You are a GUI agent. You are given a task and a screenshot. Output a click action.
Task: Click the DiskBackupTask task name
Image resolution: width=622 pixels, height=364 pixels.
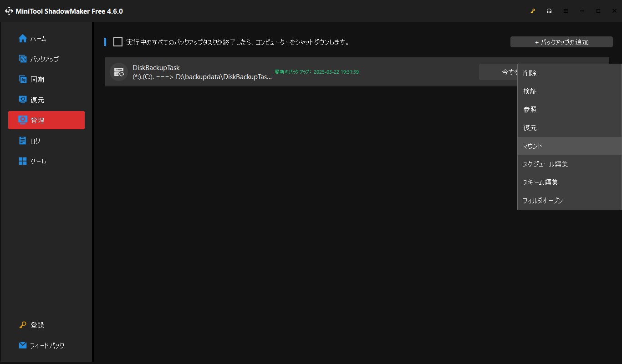[156, 68]
